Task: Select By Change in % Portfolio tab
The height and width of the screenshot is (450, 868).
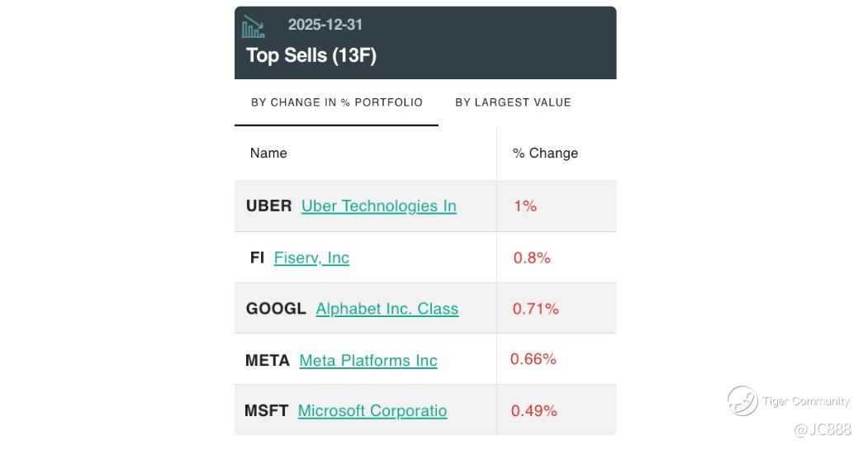Action: click(336, 102)
